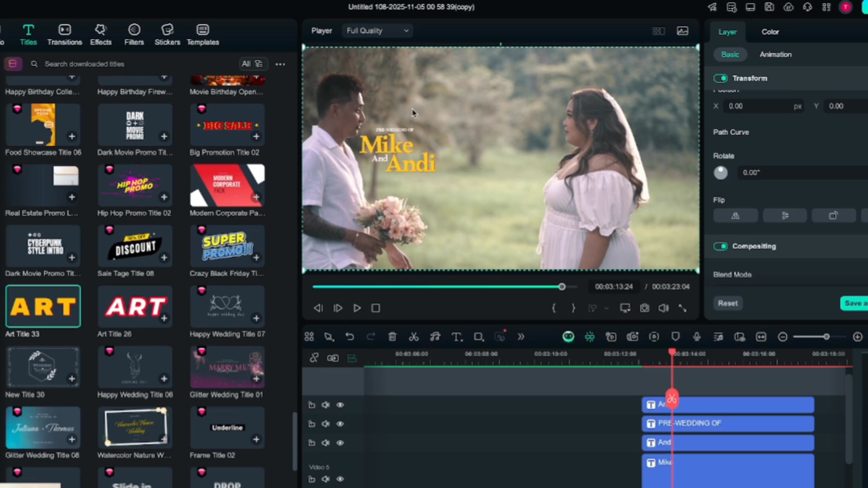Open the Transitions tab

coord(65,35)
